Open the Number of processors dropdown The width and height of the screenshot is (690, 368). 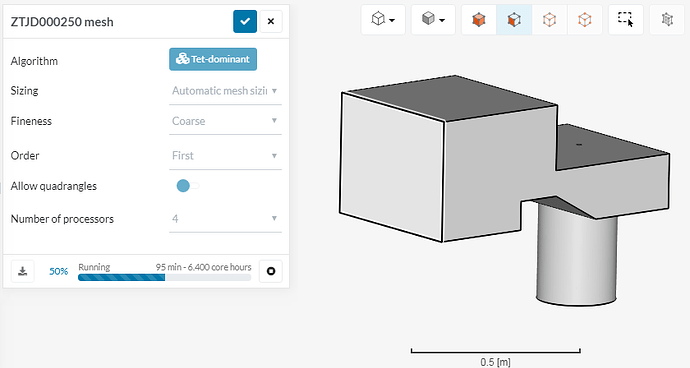[x=225, y=219]
